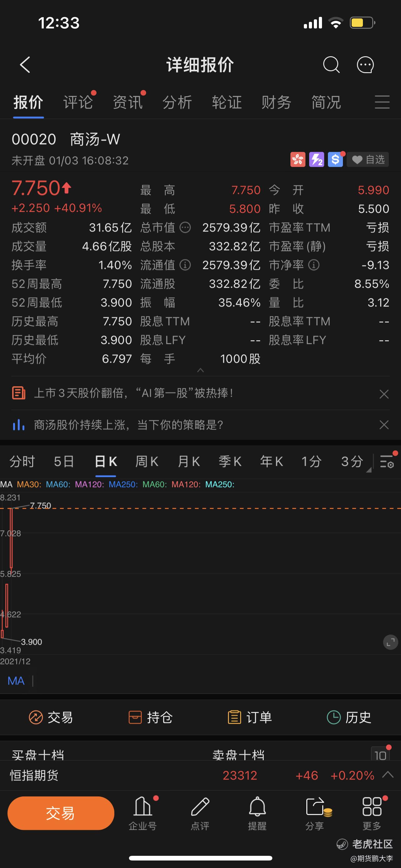Switch to the 轮证 tab

click(227, 102)
